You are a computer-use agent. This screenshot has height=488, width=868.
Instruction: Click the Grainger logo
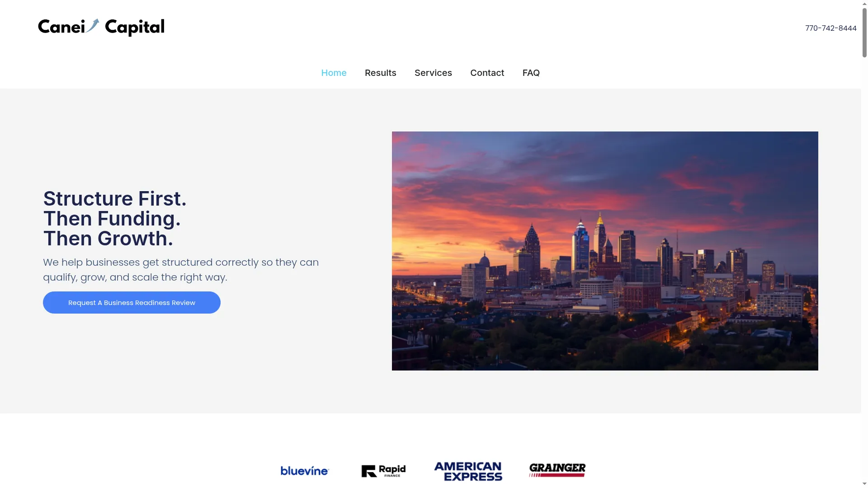point(557,470)
